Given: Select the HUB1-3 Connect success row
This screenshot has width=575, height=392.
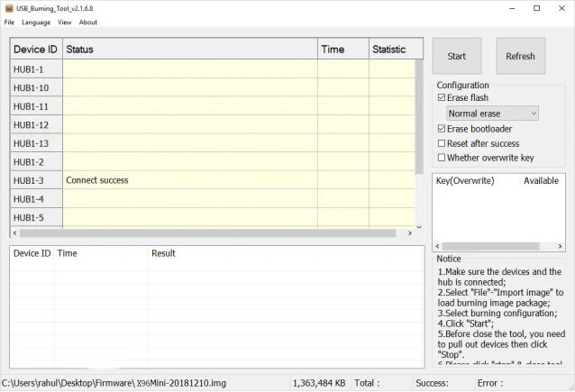Looking at the screenshot, I should click(189, 180).
